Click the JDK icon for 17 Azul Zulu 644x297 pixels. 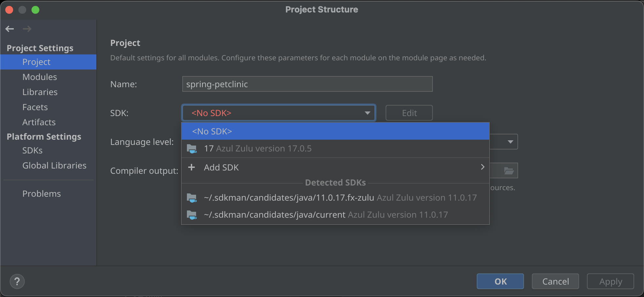[x=192, y=149]
